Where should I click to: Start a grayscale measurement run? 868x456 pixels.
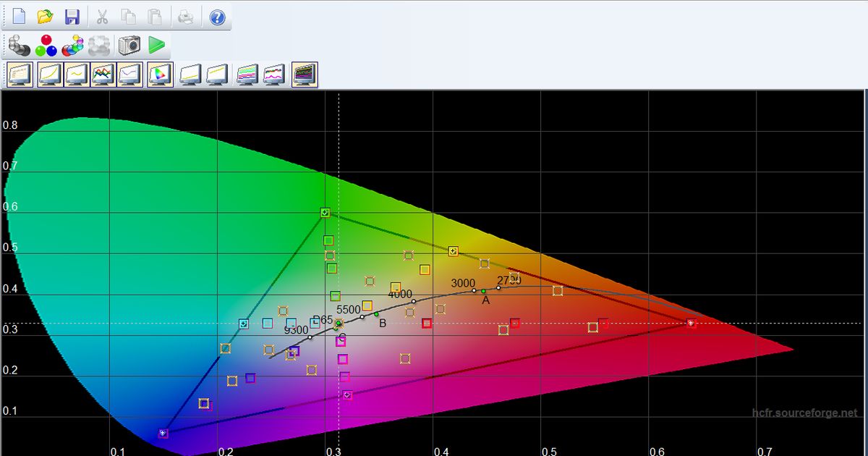tap(18, 46)
